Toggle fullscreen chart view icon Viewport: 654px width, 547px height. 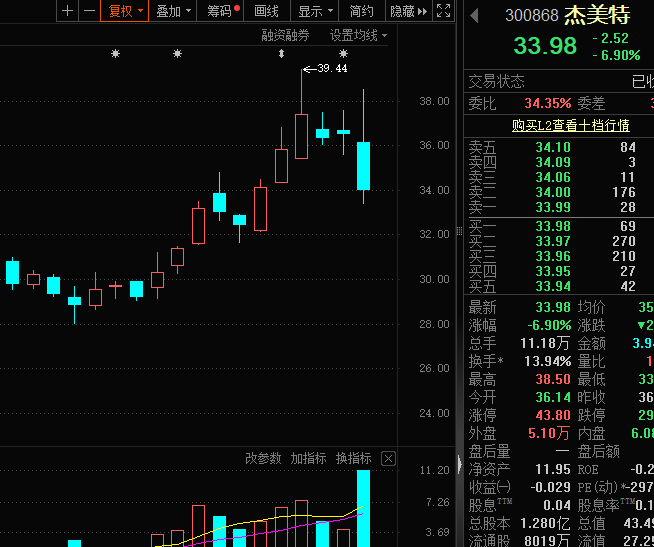tap(443, 11)
